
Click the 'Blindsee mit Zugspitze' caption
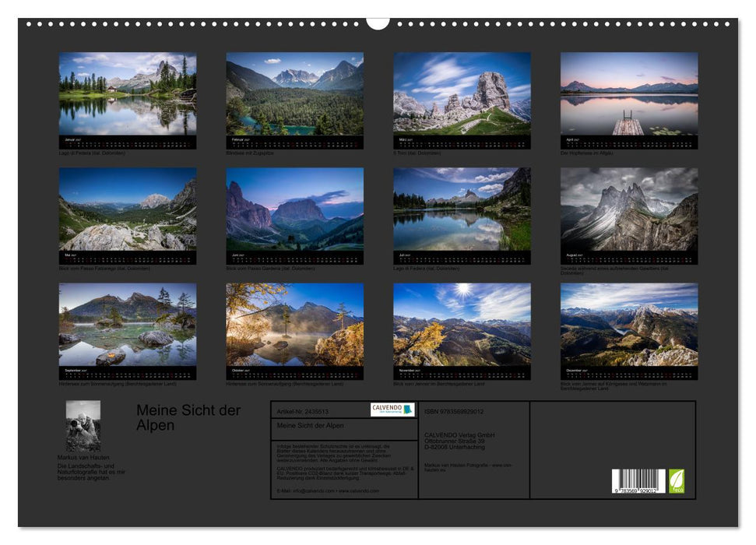[250, 153]
